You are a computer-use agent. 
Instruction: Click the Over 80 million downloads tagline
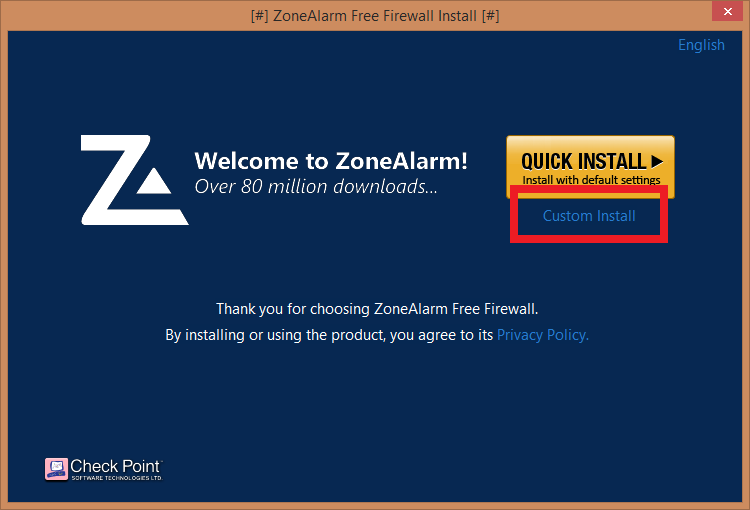316,187
